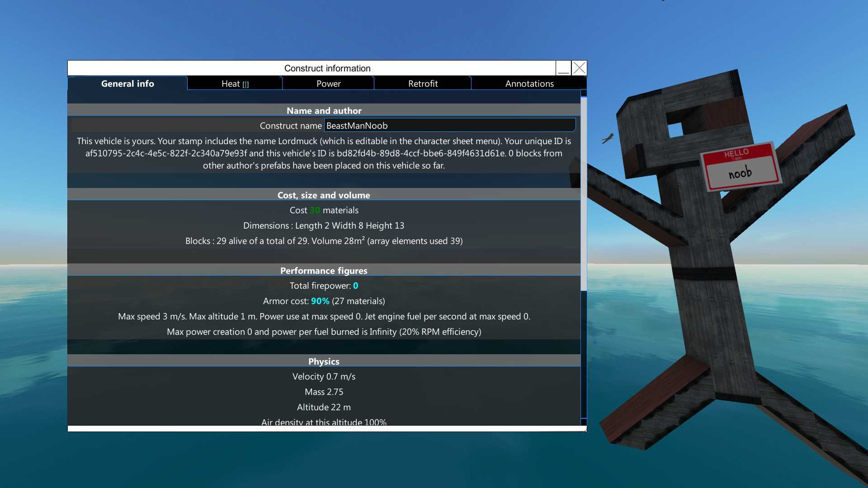Screen dimensions: 868x488
Task: Open the Power tab
Action: point(328,84)
